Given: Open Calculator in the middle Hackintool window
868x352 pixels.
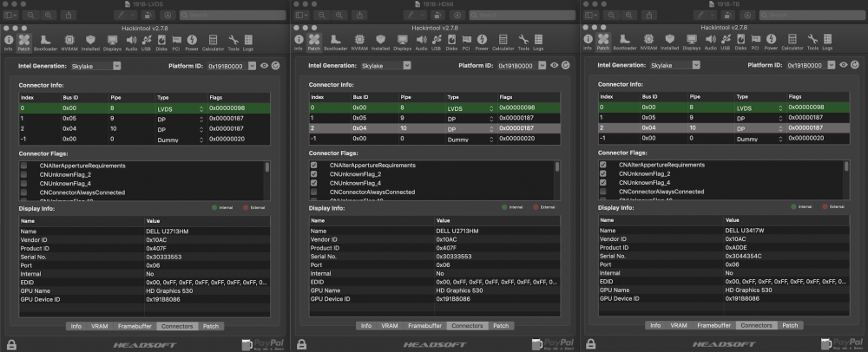Looking at the screenshot, I should coord(503,42).
